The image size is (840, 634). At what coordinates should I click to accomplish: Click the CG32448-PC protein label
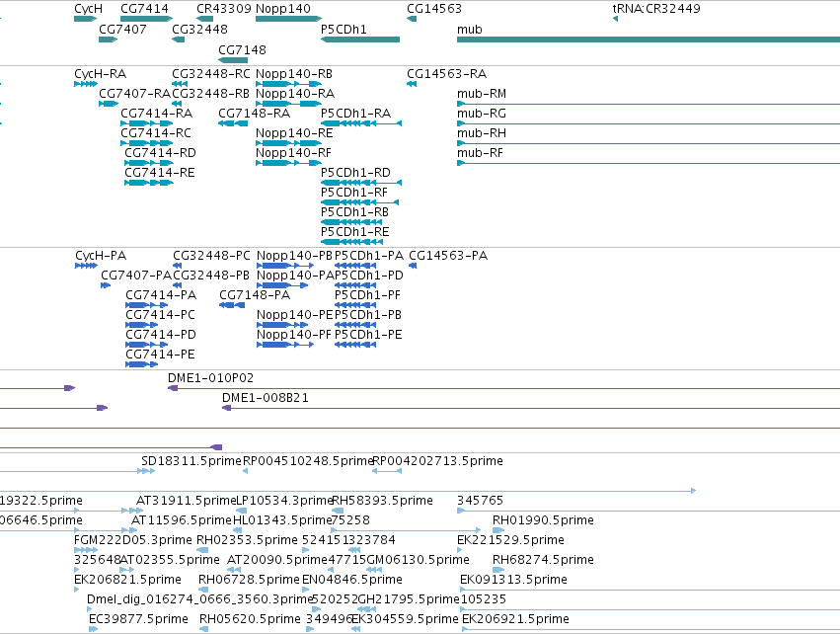[x=211, y=256]
